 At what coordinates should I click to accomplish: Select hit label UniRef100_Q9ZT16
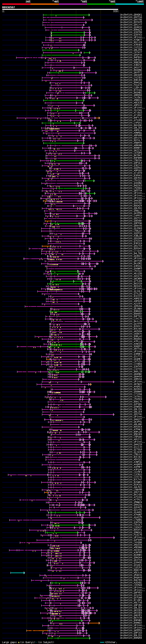pos(131,17)
